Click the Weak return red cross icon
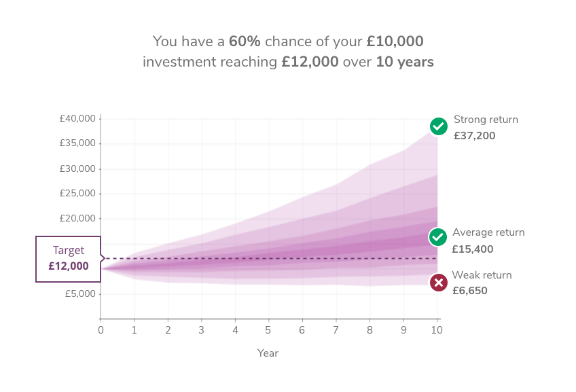Viewport: 576px width, 392px height. click(x=439, y=283)
